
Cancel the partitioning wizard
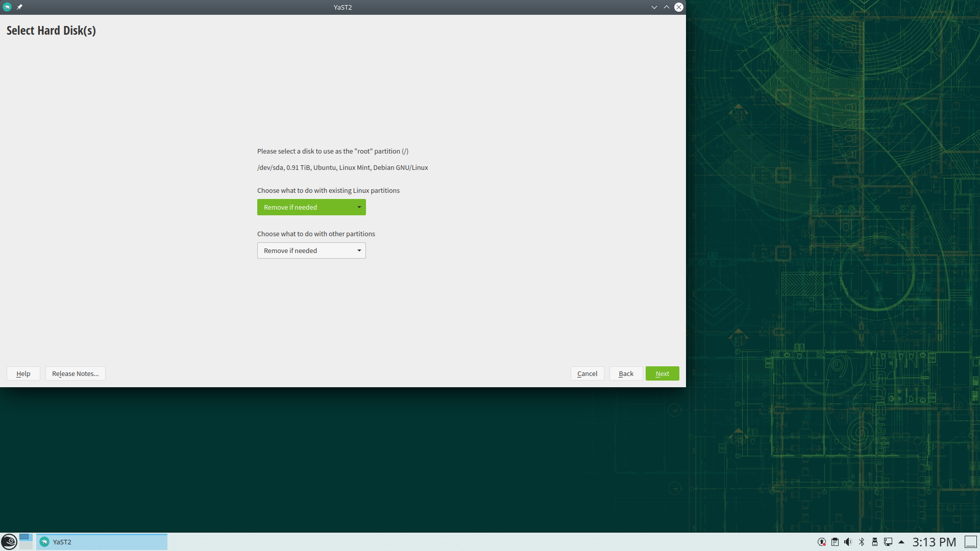click(587, 373)
